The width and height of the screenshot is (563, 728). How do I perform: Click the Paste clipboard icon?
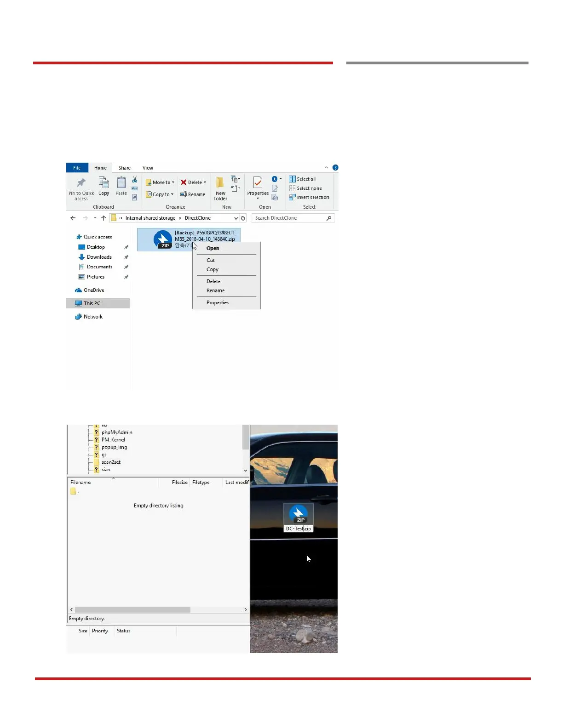coord(121,182)
